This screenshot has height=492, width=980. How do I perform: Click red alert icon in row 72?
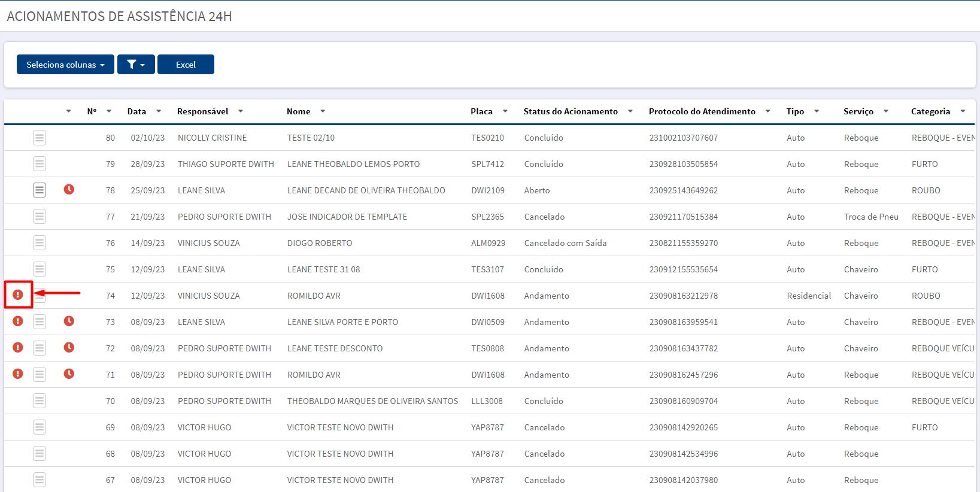click(x=18, y=348)
